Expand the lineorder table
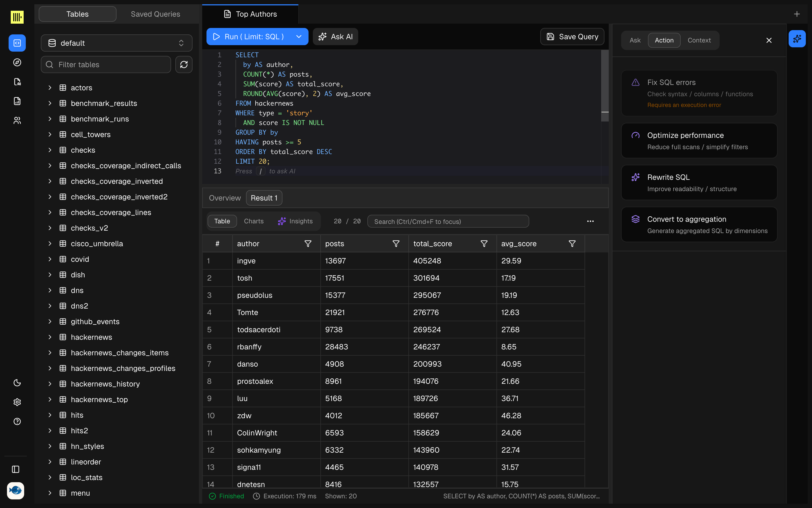The width and height of the screenshot is (812, 508). pos(50,462)
